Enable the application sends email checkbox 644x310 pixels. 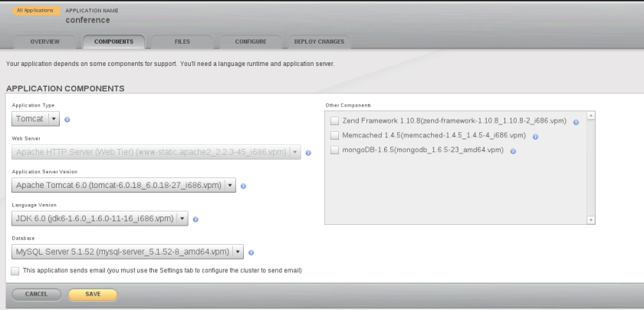15,271
